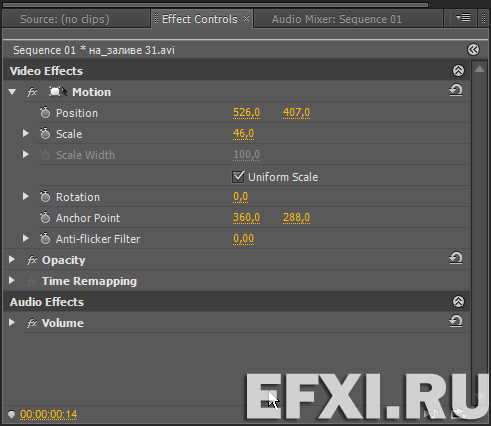The width and height of the screenshot is (491, 426).
Task: Edit Position Y value 407,0
Action: tap(296, 113)
